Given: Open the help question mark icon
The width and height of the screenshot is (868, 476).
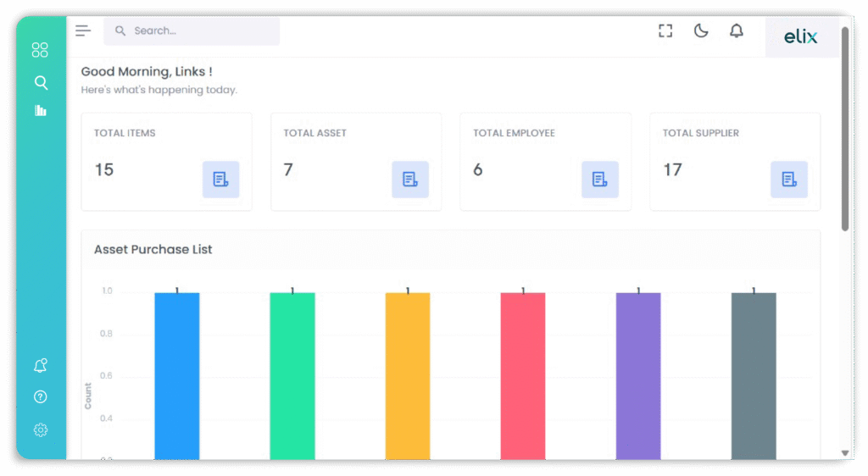Looking at the screenshot, I should coord(40,396).
